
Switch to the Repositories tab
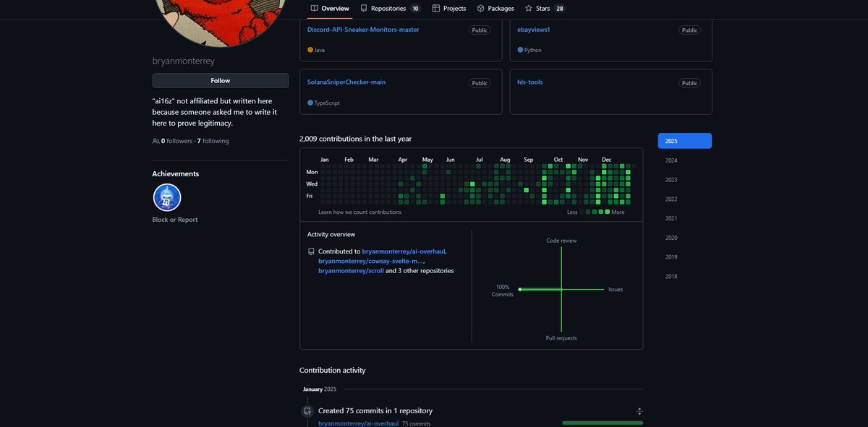[x=390, y=9]
